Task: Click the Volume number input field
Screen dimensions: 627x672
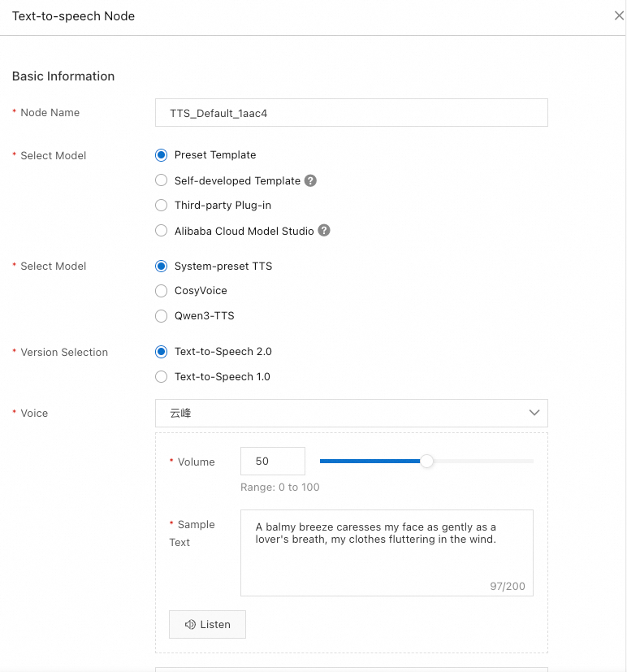Action: point(272,462)
